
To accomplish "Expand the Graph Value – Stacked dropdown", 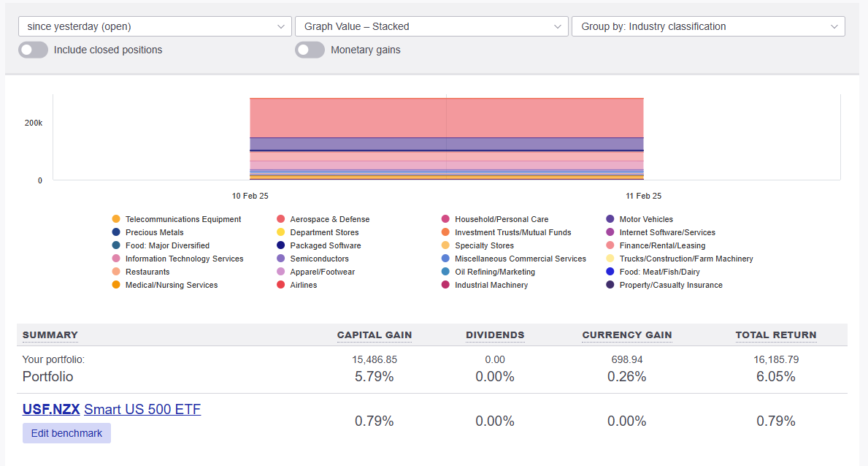I will [x=431, y=26].
